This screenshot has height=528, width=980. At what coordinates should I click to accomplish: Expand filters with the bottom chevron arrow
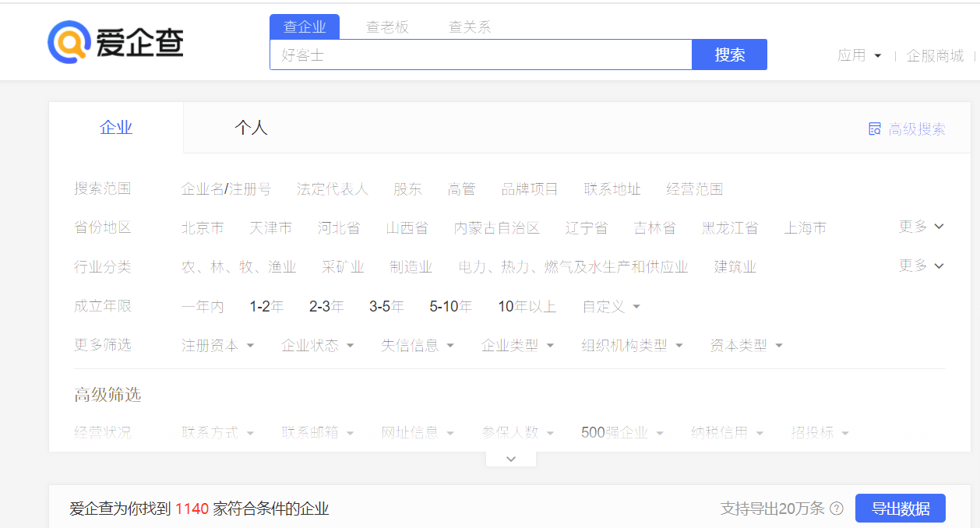(511, 459)
